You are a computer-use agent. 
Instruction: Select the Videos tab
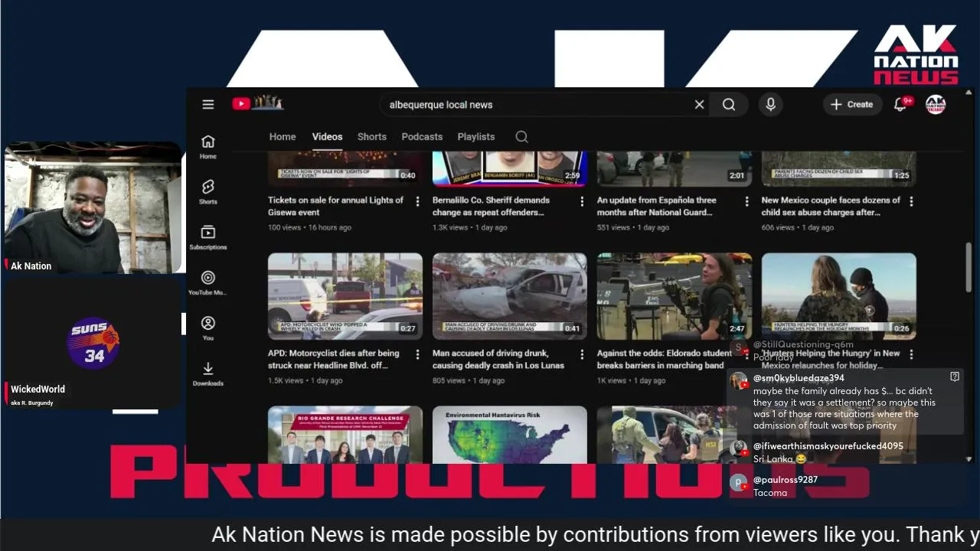coord(327,137)
